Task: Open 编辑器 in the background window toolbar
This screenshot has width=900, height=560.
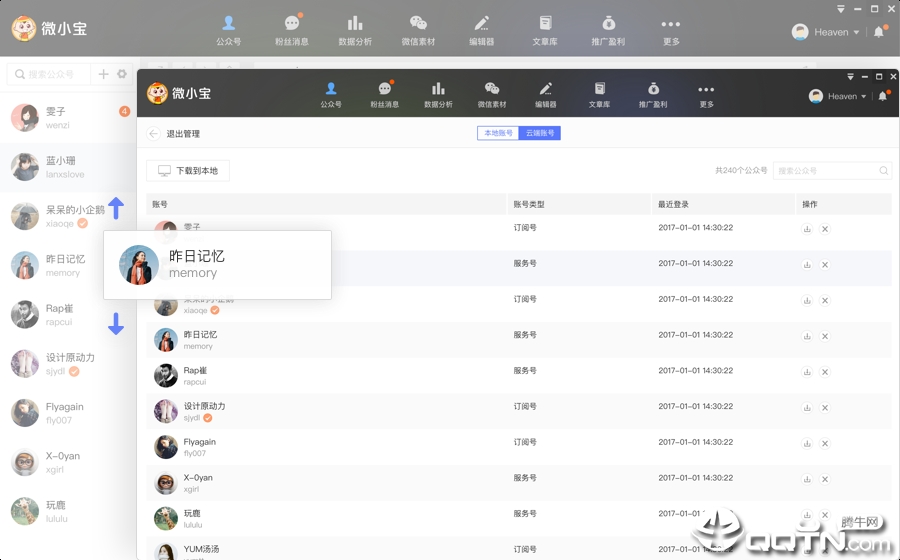Action: [x=482, y=30]
